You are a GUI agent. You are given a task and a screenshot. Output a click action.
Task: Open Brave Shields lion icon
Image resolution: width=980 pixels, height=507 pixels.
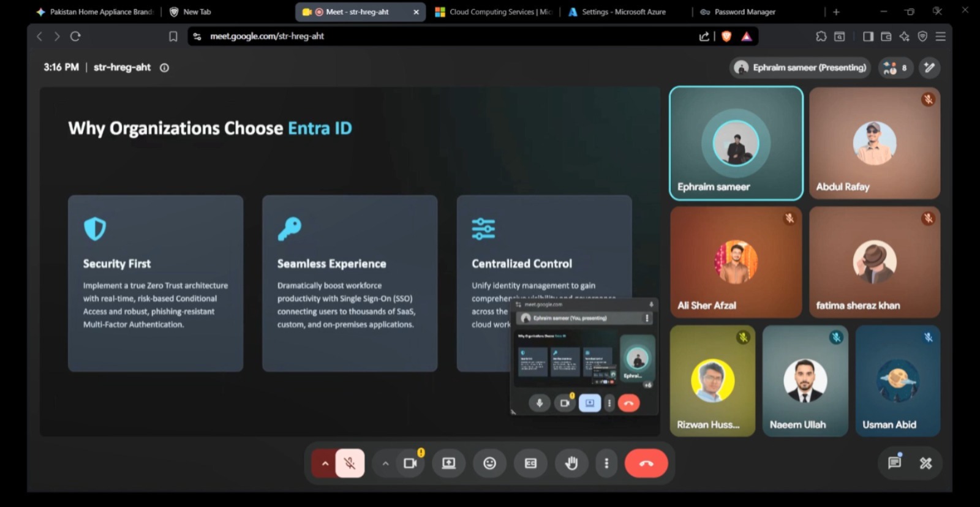point(726,36)
